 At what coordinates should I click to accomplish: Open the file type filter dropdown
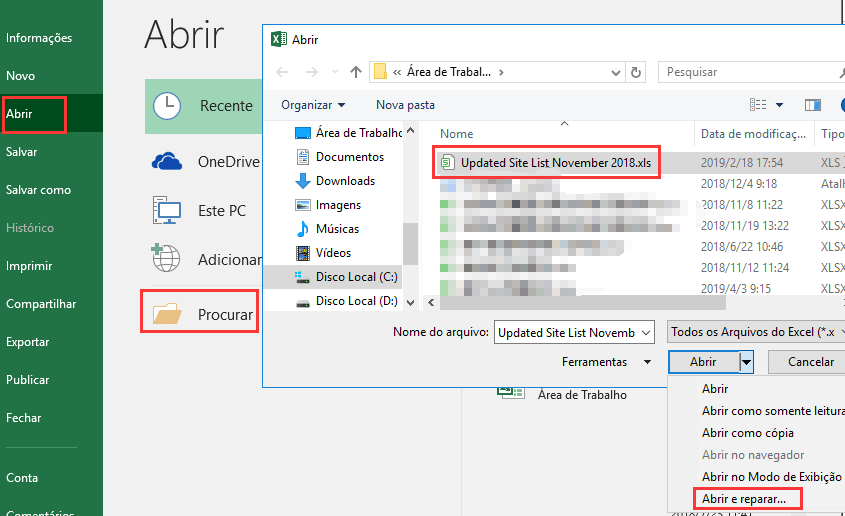(x=756, y=332)
